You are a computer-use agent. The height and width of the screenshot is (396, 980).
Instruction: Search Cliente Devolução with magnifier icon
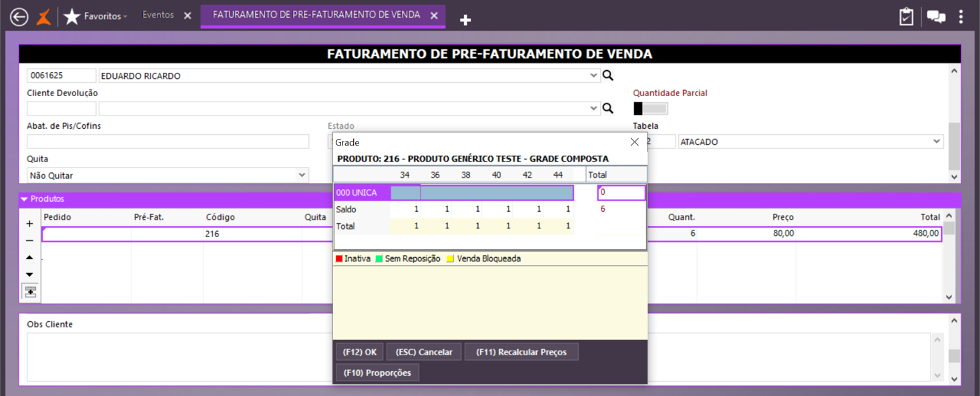click(x=607, y=108)
